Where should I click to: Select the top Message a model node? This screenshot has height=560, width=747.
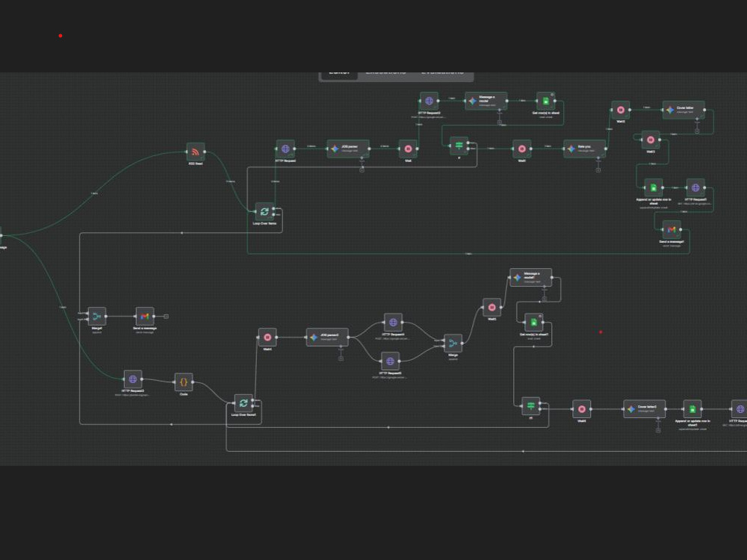(486, 101)
